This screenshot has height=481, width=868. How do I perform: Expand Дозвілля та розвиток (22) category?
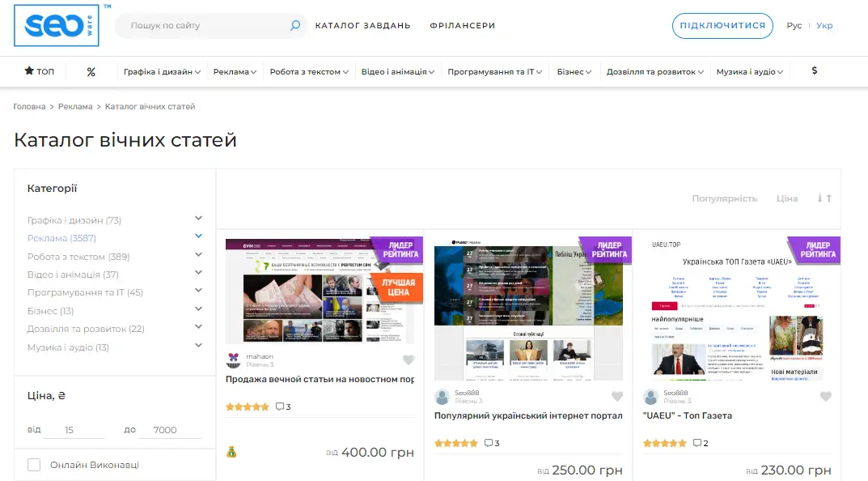click(x=198, y=327)
